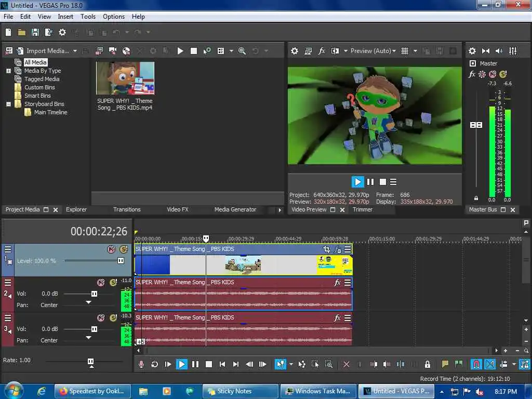
Task: Start media preview in Project Media toolbar
Action: [x=180, y=51]
